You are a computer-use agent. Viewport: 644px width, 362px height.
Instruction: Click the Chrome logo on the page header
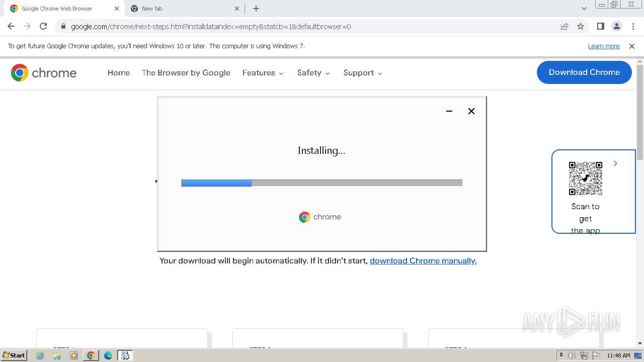[44, 73]
